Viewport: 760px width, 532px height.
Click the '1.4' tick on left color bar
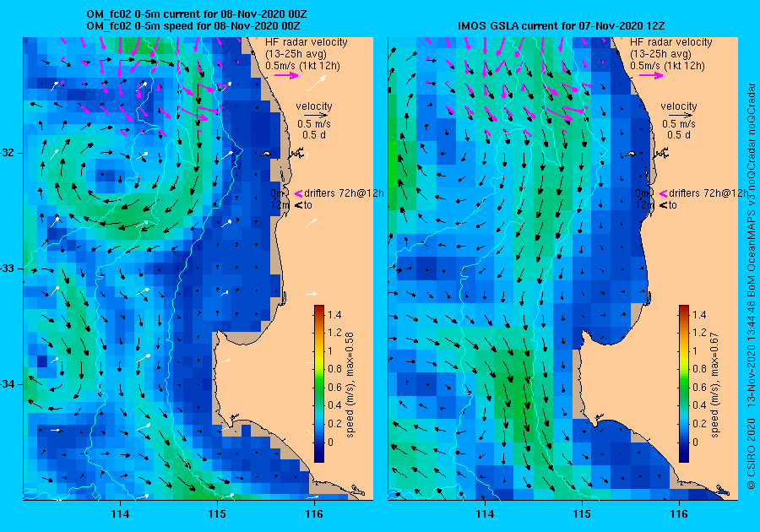[334, 315]
